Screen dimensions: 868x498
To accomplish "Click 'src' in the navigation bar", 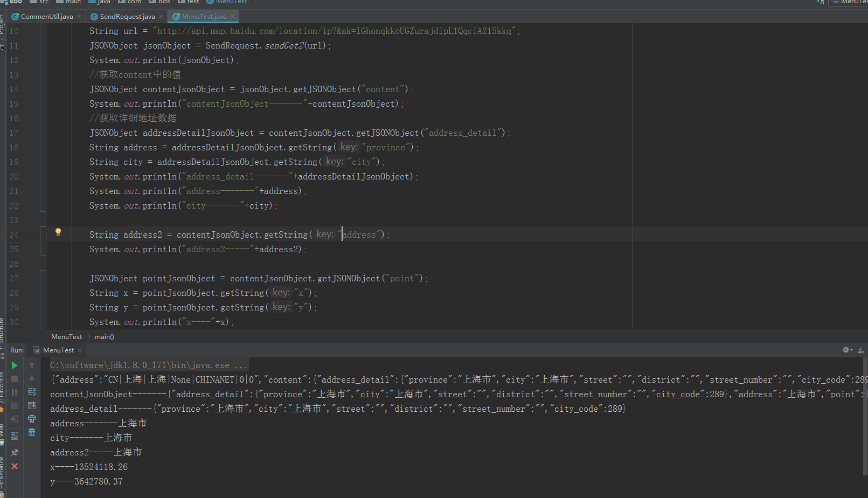I will 39,2.
